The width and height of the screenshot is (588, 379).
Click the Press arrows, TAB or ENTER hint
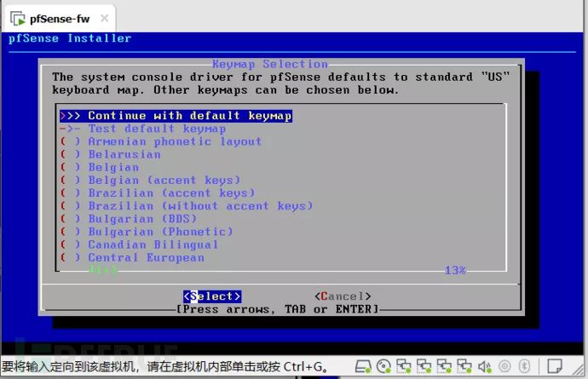coord(278,309)
